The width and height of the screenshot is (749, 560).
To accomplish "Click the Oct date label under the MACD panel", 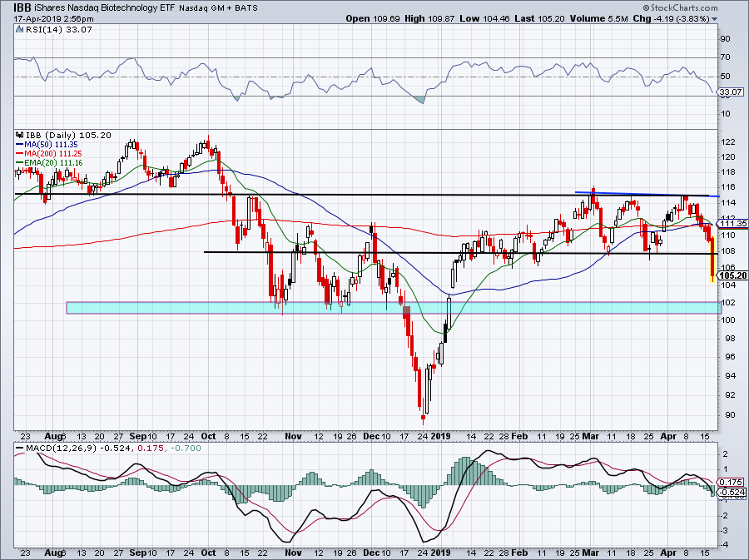I will (x=208, y=553).
